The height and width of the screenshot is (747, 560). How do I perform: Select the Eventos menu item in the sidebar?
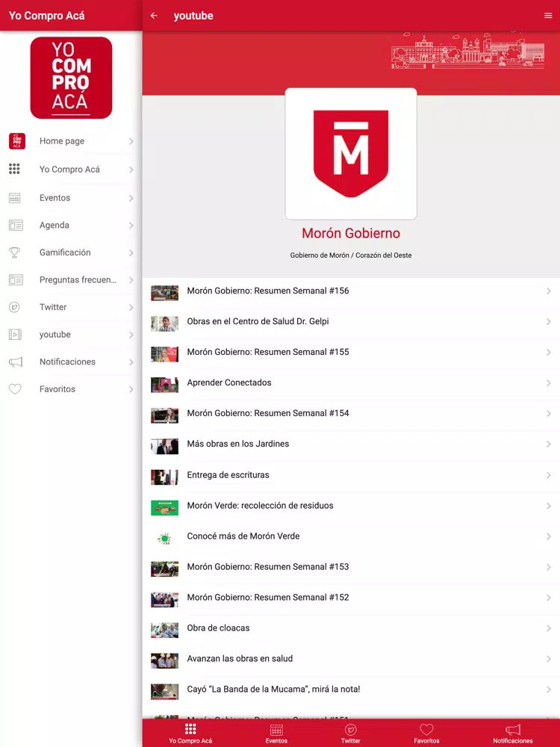coord(71,198)
